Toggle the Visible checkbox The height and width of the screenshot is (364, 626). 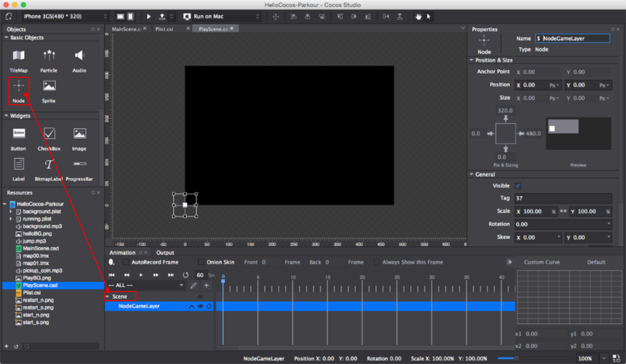(518, 186)
